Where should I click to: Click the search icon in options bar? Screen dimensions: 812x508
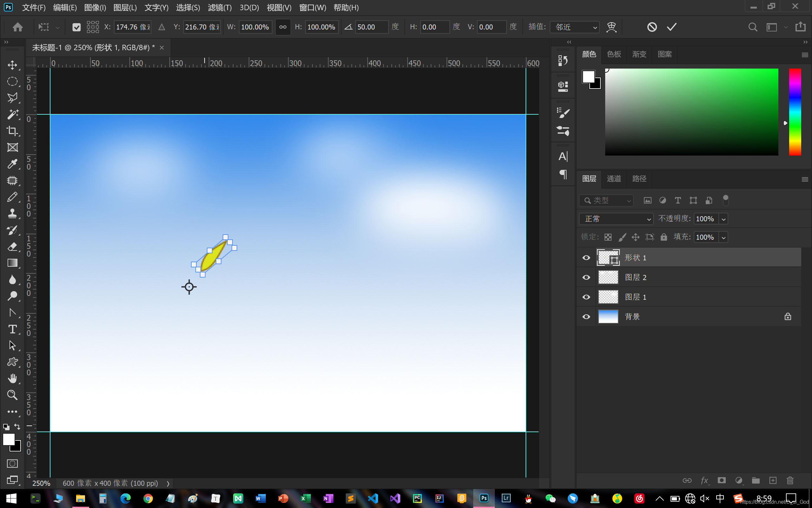753,27
